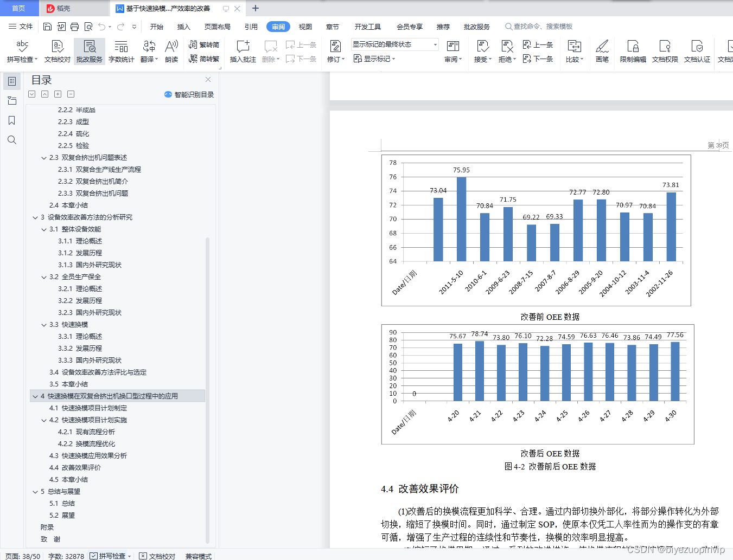
Task: Click the print icon in quick access toolbar
Action: pyautogui.click(x=74, y=27)
